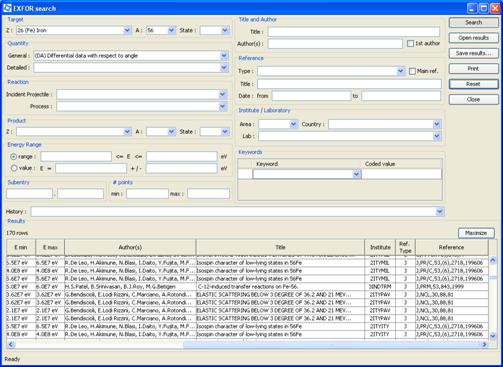This screenshot has width=503, height=367.
Task: Click the J,PRM,53,843,1999 reference cell
Action: pos(452,287)
